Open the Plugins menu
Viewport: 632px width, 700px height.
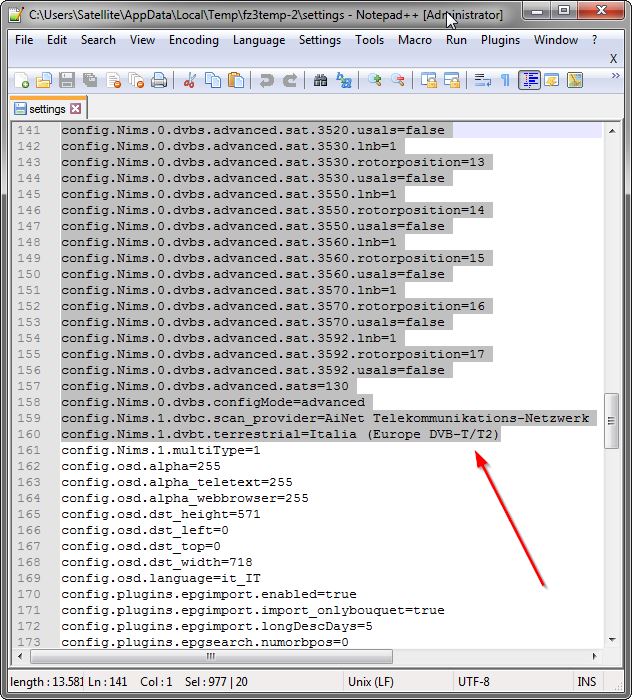(500, 40)
